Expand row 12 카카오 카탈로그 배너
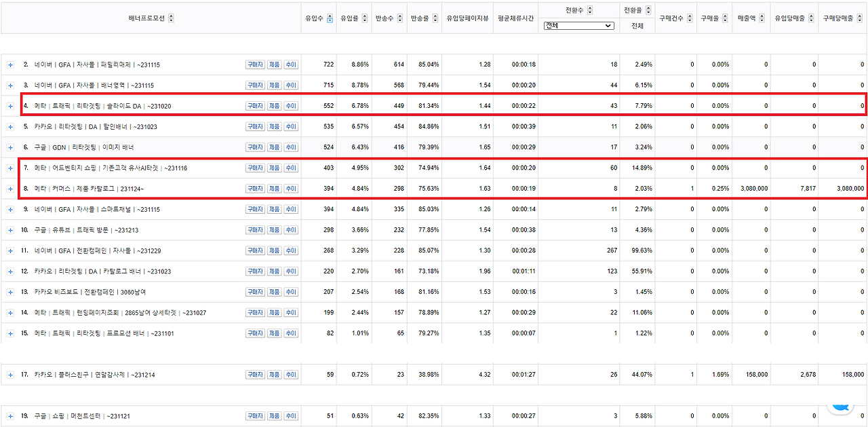This screenshot has height=427, width=868. pyautogui.click(x=10, y=272)
